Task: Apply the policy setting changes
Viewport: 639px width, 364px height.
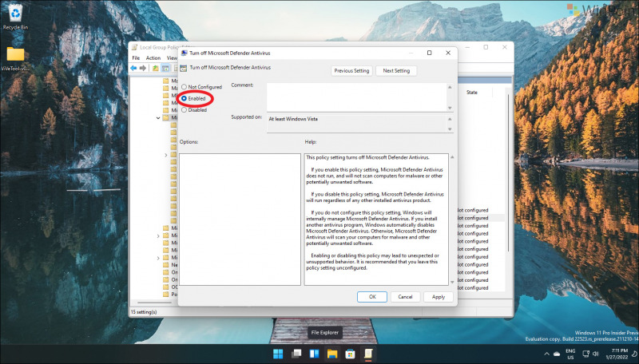Action: pos(438,297)
